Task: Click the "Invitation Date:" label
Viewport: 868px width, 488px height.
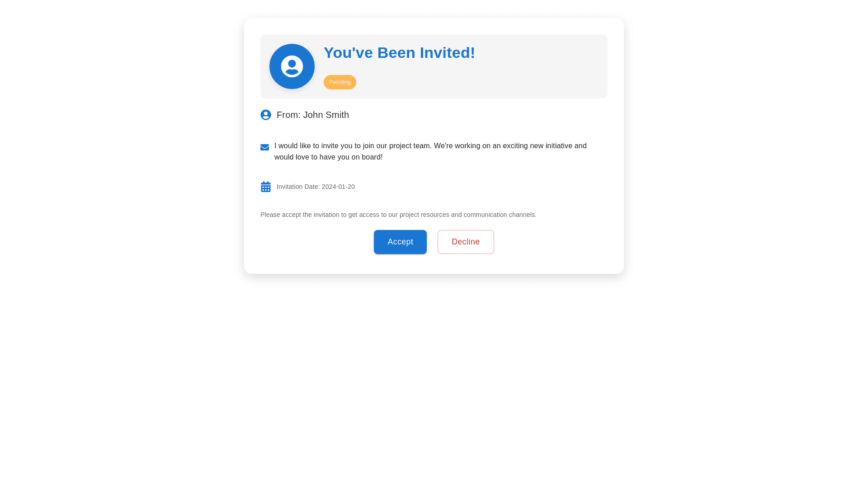Action: point(298,187)
